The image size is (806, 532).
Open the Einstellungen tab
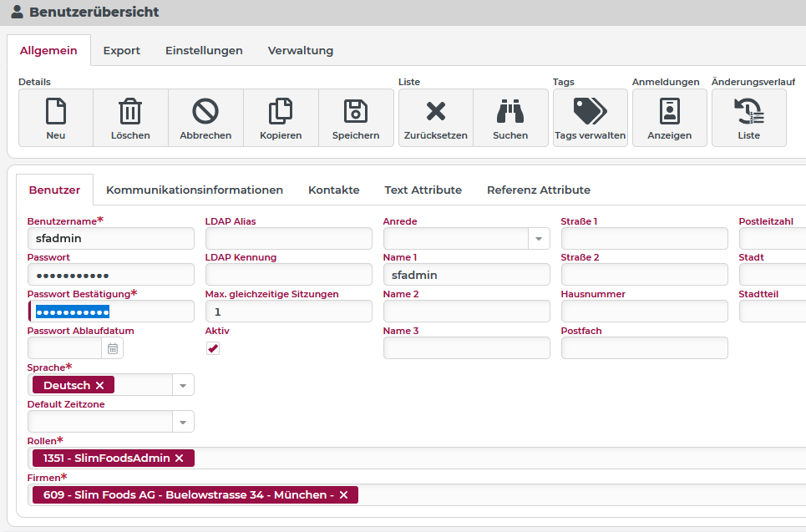click(204, 50)
